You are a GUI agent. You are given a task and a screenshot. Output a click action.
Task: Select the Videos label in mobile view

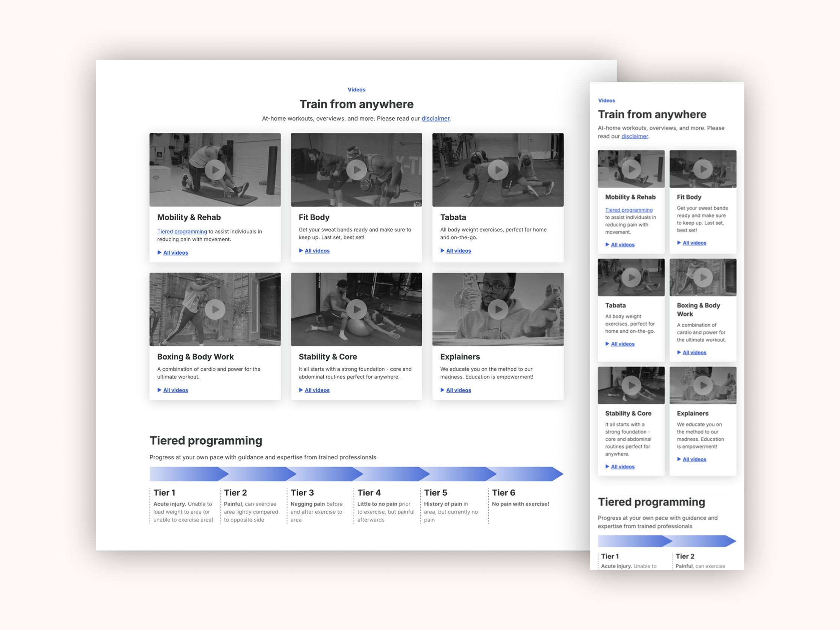[606, 100]
